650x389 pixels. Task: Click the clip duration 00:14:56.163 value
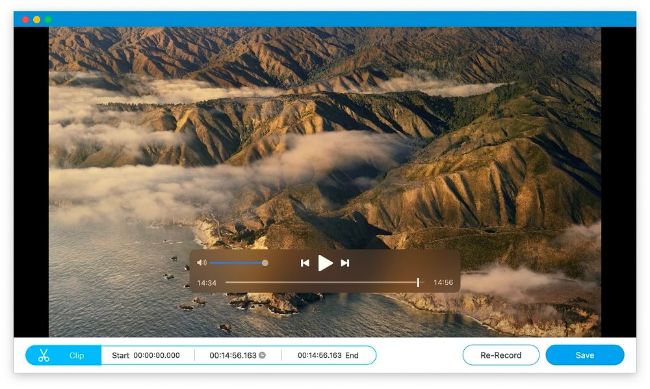pyautogui.click(x=233, y=355)
